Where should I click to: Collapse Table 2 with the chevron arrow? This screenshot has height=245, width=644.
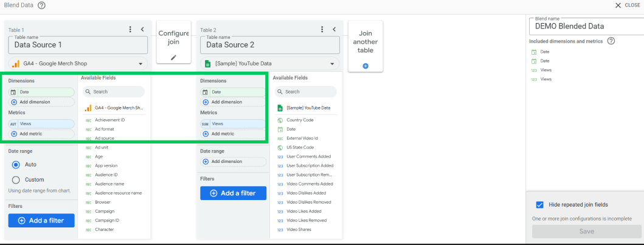point(334,29)
